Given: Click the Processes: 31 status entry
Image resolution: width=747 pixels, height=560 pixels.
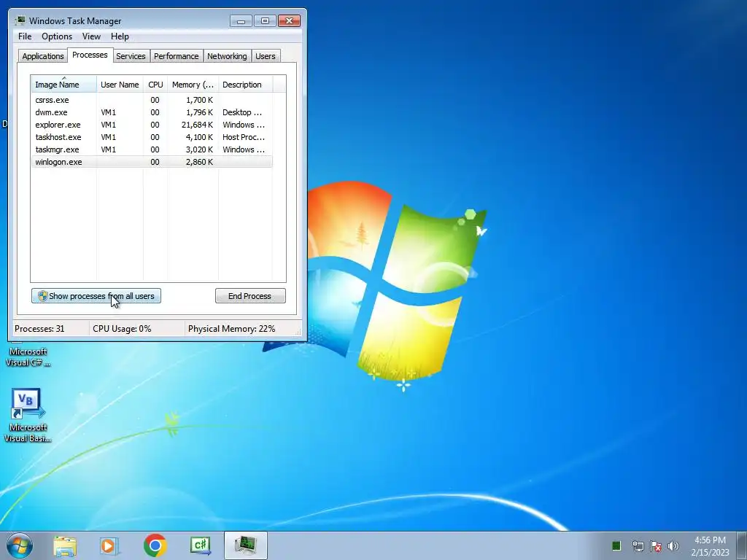Looking at the screenshot, I should tap(39, 329).
